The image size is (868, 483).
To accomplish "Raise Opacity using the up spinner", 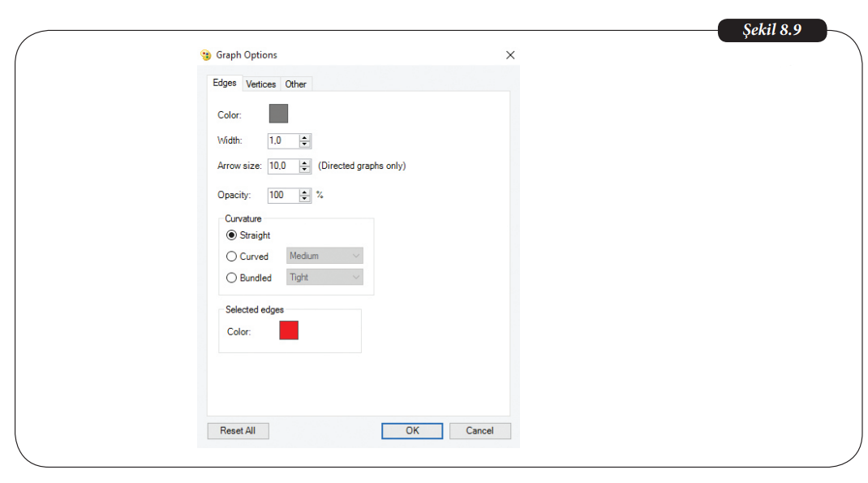I will tap(305, 192).
